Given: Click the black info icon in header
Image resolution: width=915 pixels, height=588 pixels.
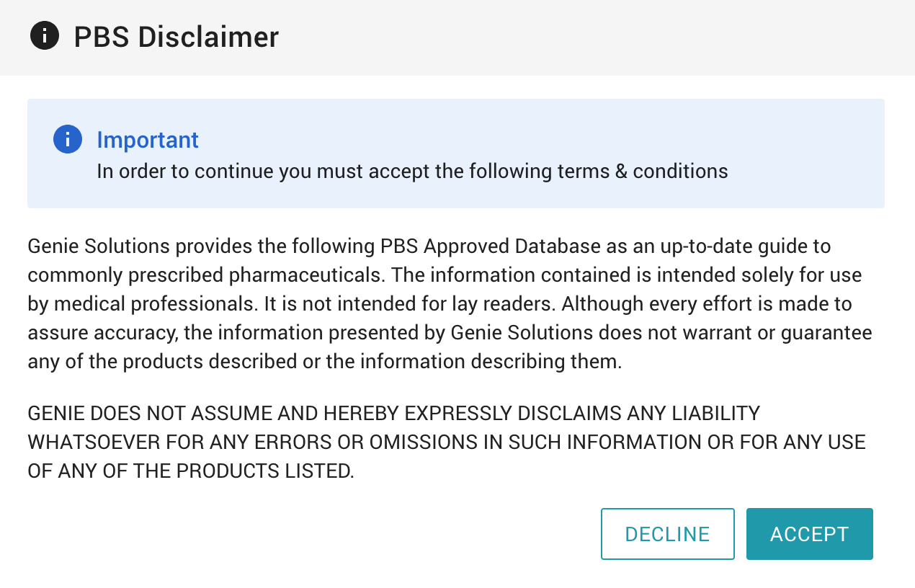Looking at the screenshot, I should tap(45, 35).
